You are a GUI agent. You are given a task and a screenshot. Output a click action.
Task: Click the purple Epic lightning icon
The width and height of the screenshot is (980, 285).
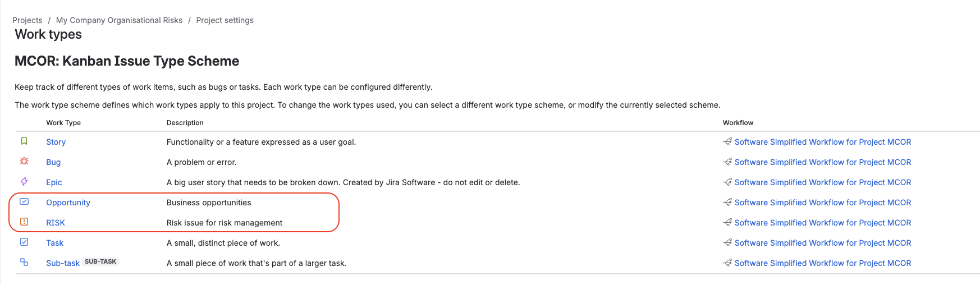(24, 181)
